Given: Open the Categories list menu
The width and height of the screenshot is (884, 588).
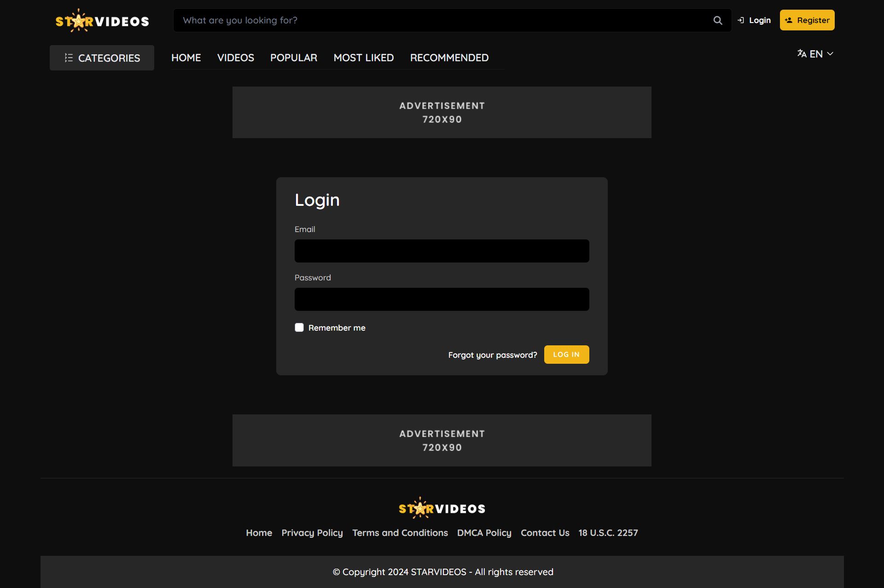Looking at the screenshot, I should tap(102, 58).
